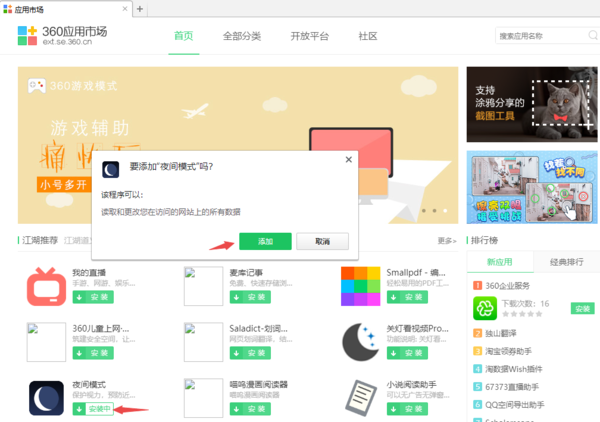Click the 喵呜漫画阅读器 title text
The image size is (600, 422).
point(258,385)
